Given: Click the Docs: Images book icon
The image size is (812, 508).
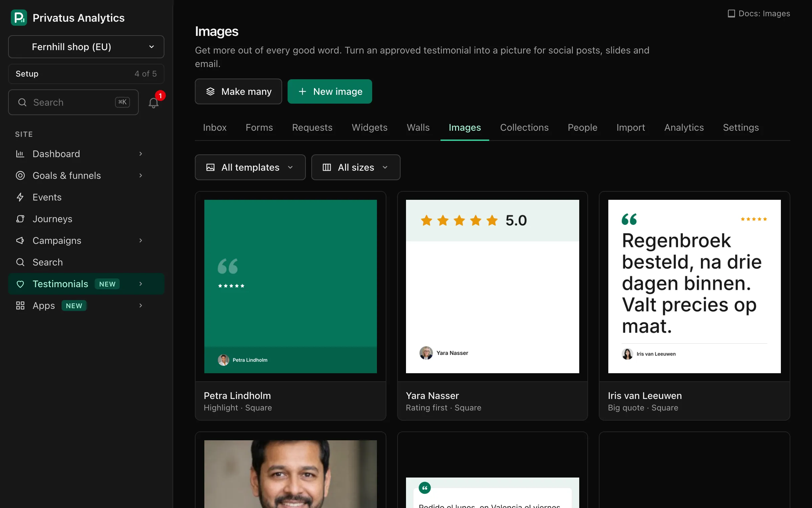Looking at the screenshot, I should tap(731, 14).
